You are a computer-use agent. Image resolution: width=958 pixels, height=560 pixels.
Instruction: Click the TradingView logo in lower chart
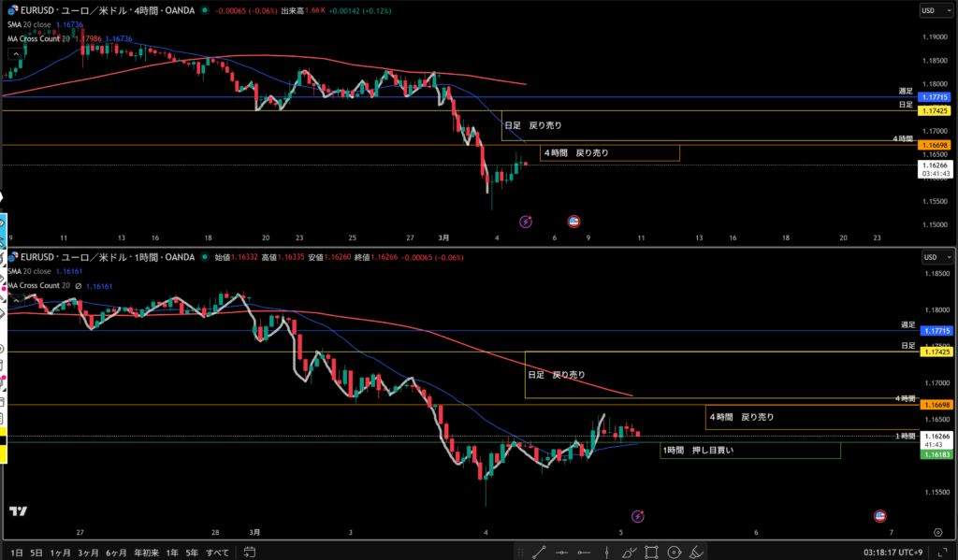(x=17, y=510)
